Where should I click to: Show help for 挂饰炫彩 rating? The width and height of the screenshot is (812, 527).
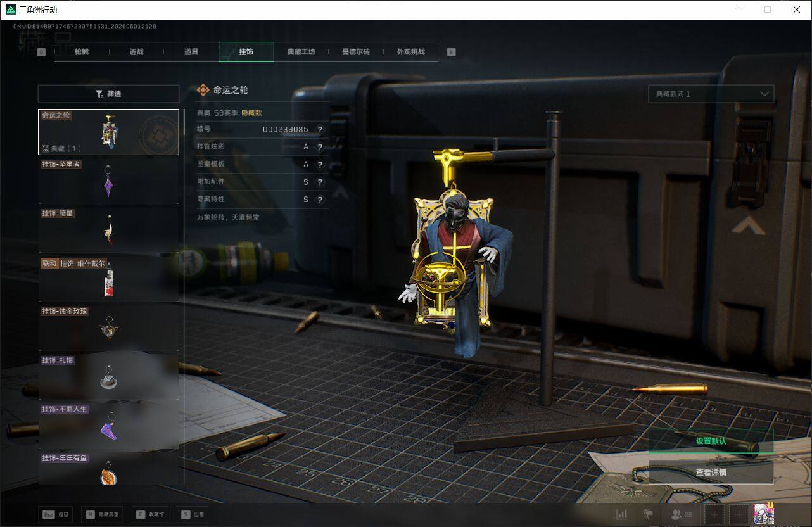pos(320,147)
